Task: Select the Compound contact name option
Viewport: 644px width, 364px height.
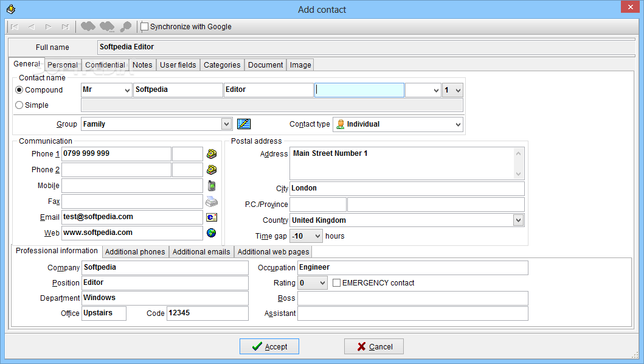Action: coord(19,89)
